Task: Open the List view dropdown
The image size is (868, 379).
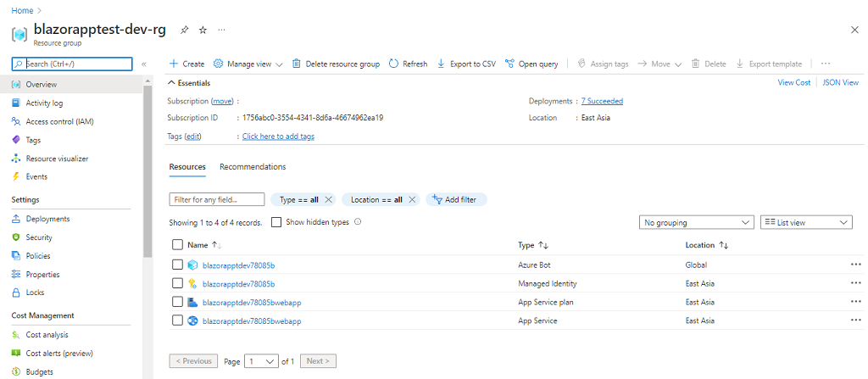Action: pyautogui.click(x=807, y=222)
